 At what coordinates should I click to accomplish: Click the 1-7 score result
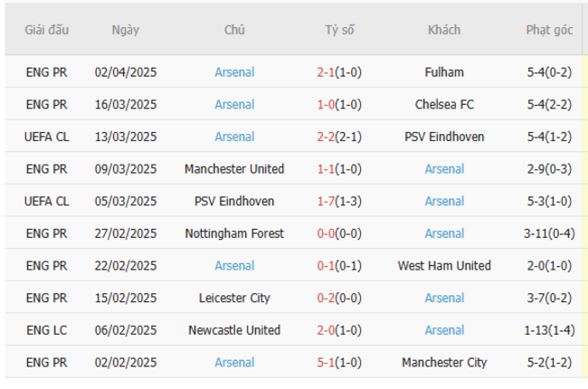328,202
